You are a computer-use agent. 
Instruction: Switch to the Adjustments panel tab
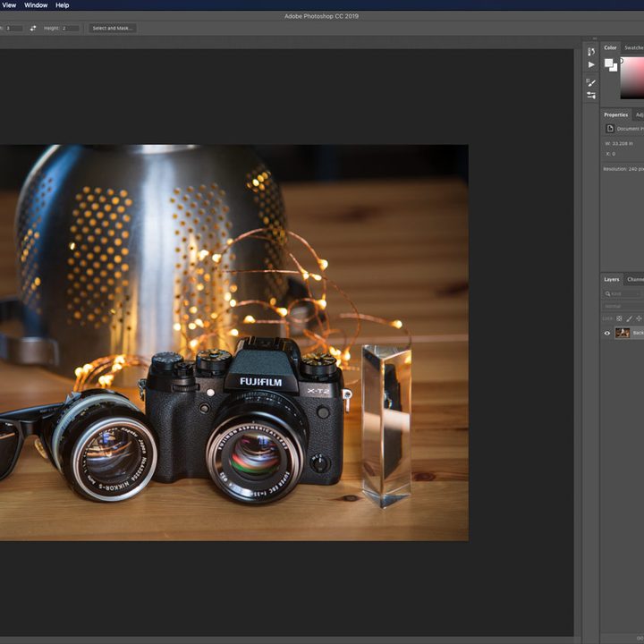[x=639, y=115]
